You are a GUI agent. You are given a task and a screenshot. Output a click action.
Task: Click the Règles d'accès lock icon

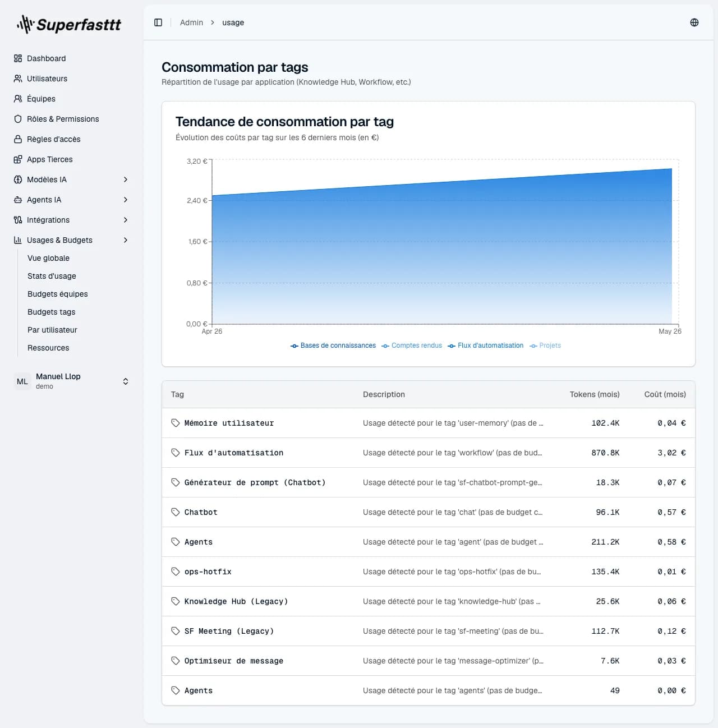click(18, 139)
